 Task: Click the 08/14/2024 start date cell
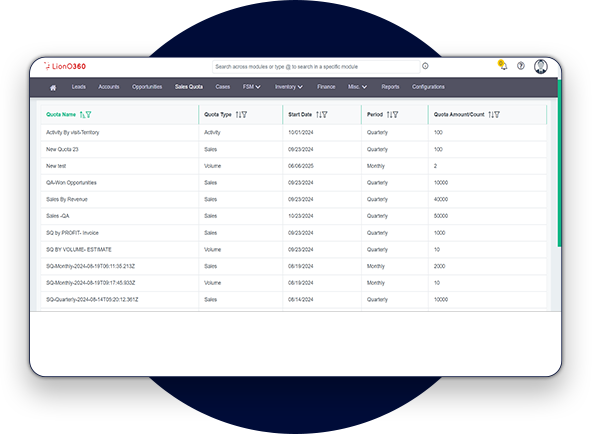(301, 299)
